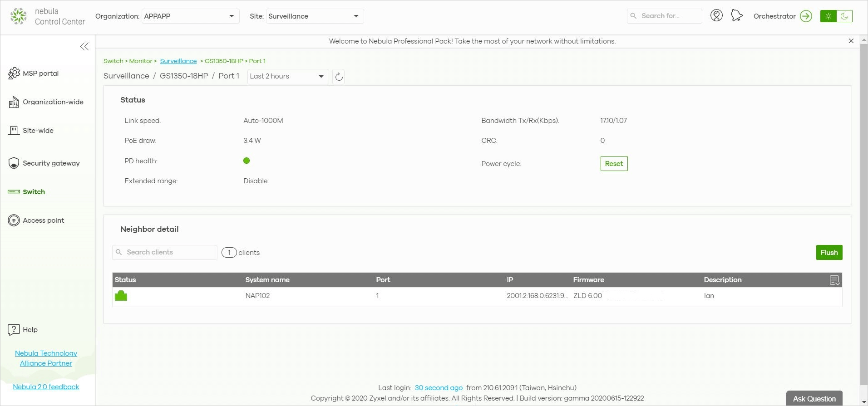This screenshot has width=868, height=406.
Task: Click the Flush button
Action: pos(829,253)
